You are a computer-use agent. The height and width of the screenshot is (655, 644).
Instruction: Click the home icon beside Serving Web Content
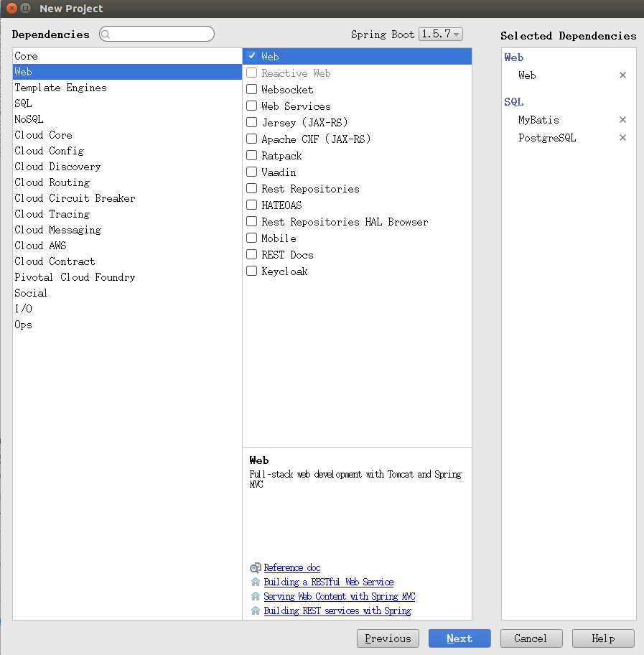[255, 596]
